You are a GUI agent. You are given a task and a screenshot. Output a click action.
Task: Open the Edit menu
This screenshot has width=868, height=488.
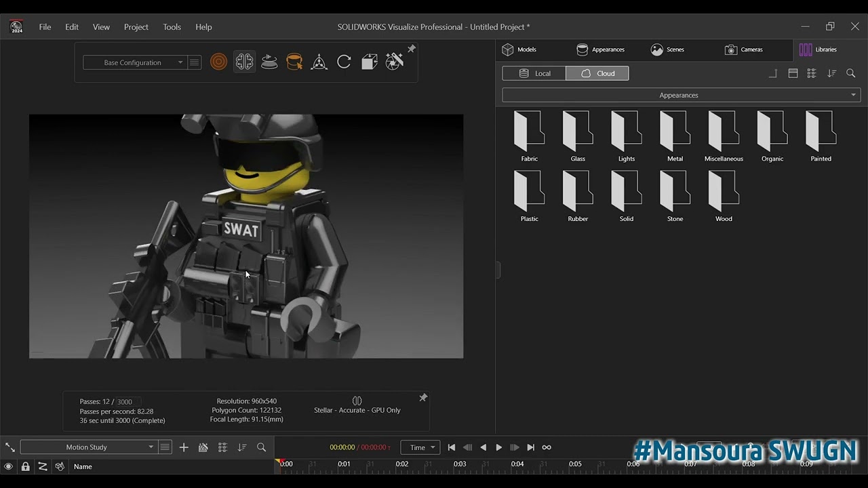click(x=72, y=27)
